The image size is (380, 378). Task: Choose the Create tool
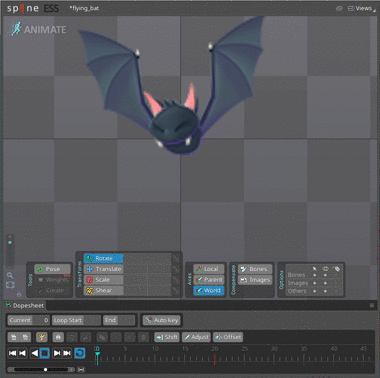click(x=53, y=290)
